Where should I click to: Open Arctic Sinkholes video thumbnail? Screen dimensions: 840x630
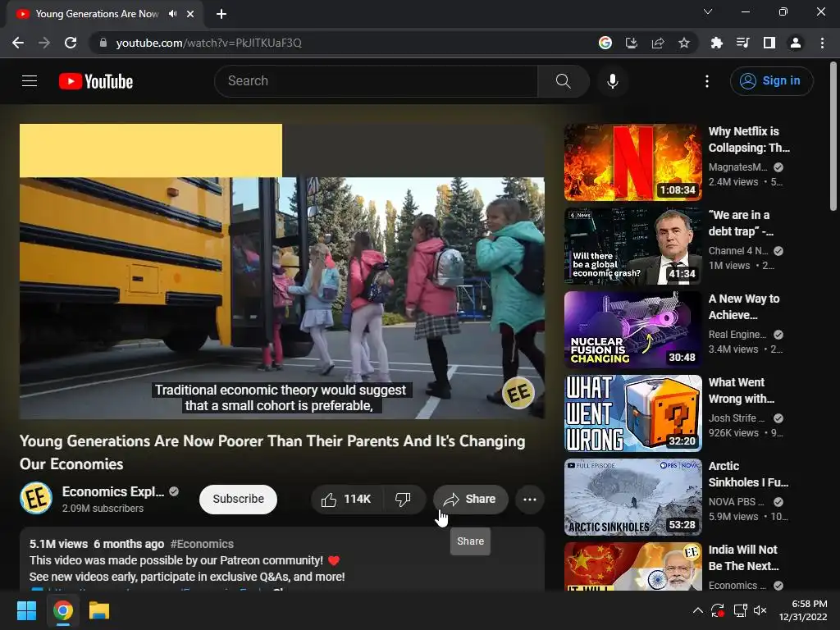click(632, 496)
